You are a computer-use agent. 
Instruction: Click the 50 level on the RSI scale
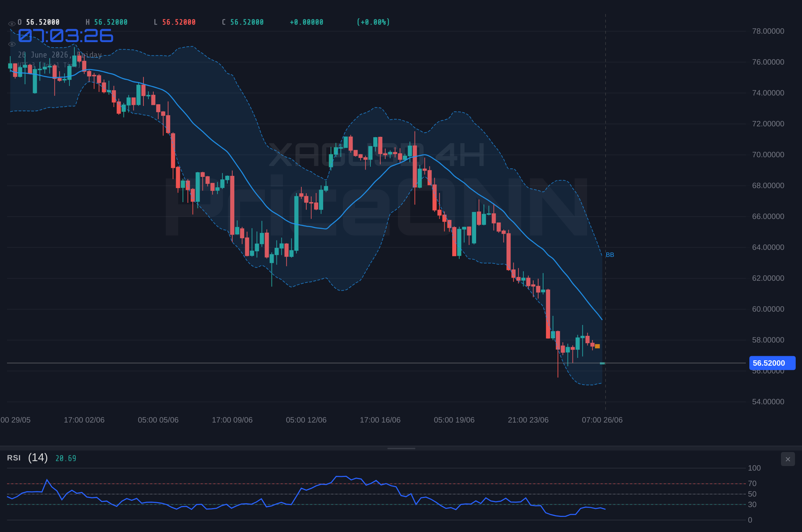point(752,494)
